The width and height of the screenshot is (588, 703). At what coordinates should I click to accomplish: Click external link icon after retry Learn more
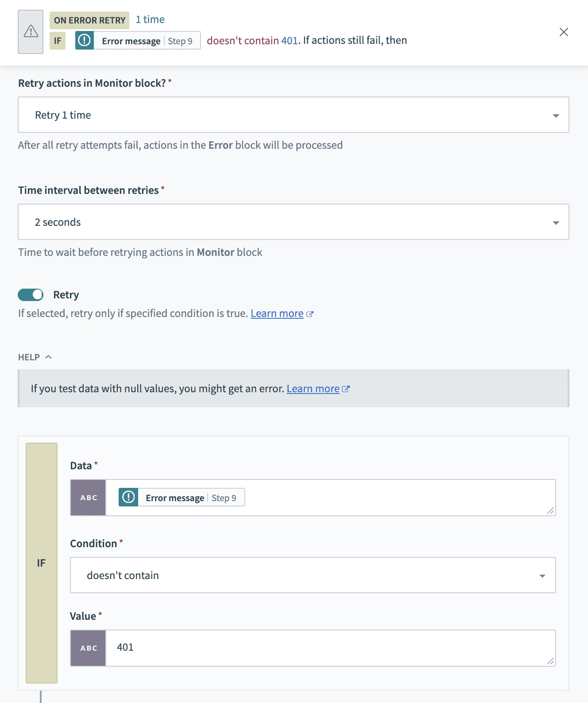pos(310,314)
